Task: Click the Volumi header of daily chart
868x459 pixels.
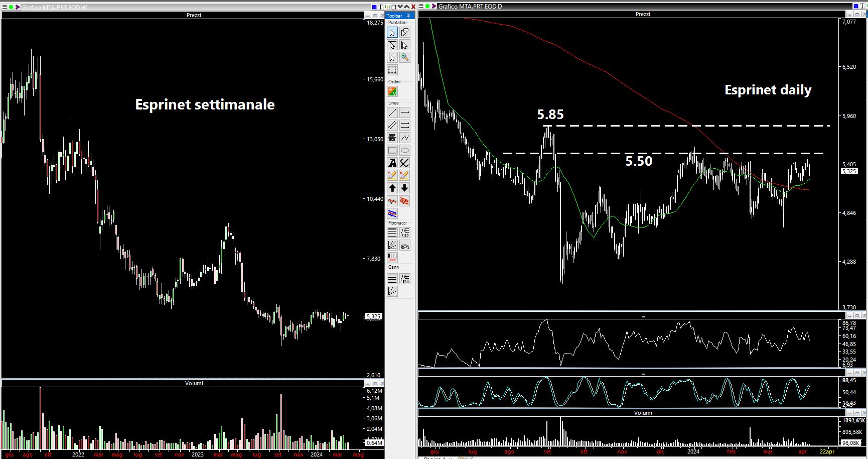Action: (x=643, y=413)
